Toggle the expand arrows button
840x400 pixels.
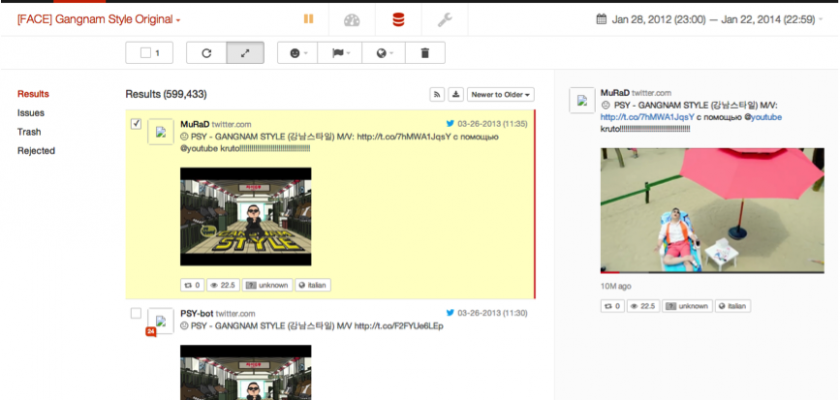(245, 53)
